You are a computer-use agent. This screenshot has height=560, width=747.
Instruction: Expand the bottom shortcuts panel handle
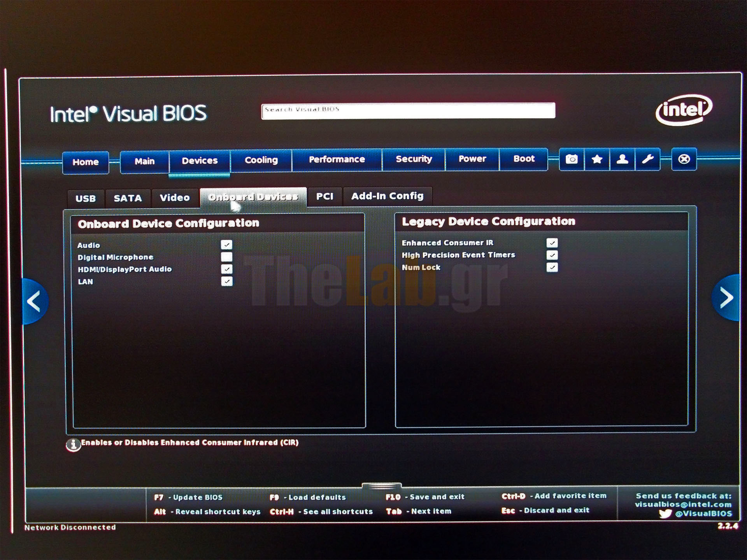(x=381, y=486)
